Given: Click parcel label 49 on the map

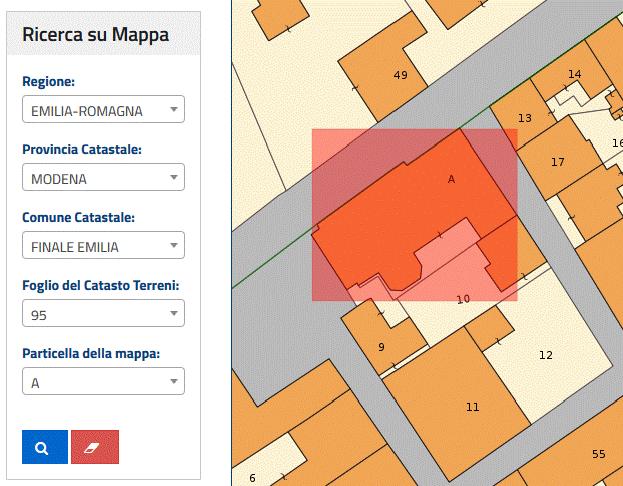Looking at the screenshot, I should point(400,75).
